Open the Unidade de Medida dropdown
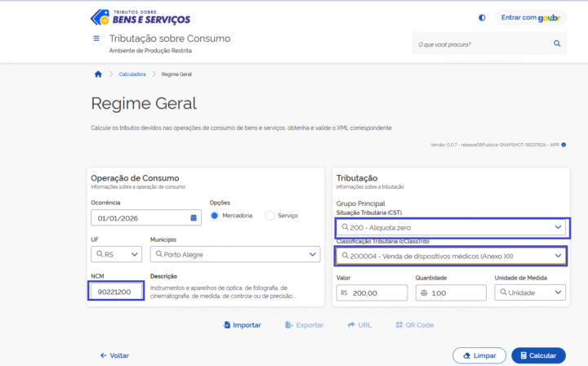The width and height of the screenshot is (588, 366). pos(530,292)
